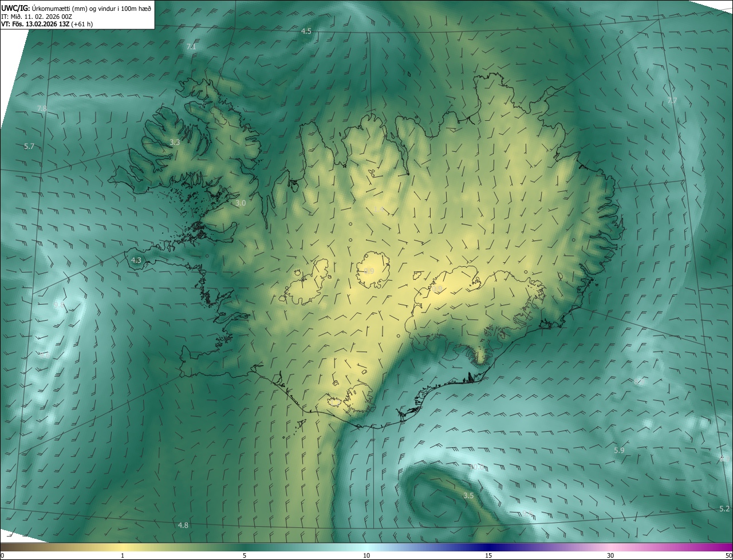Click the color bar tick label 30

610,555
